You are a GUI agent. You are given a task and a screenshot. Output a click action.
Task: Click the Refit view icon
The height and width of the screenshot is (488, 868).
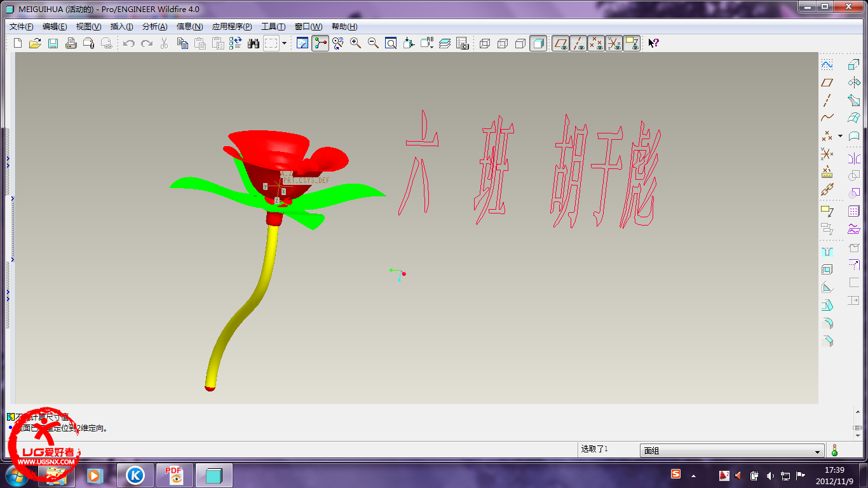[x=391, y=43]
